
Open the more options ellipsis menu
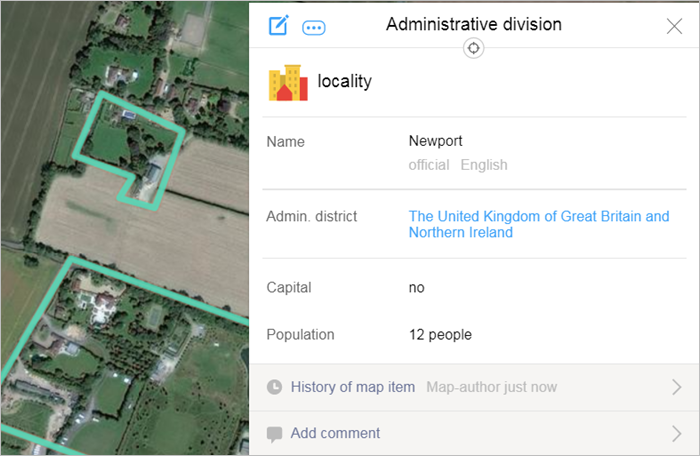tap(314, 27)
